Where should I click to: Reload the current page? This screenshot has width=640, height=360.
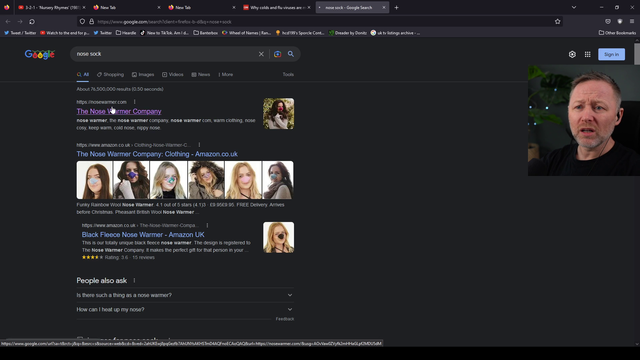coord(32,22)
